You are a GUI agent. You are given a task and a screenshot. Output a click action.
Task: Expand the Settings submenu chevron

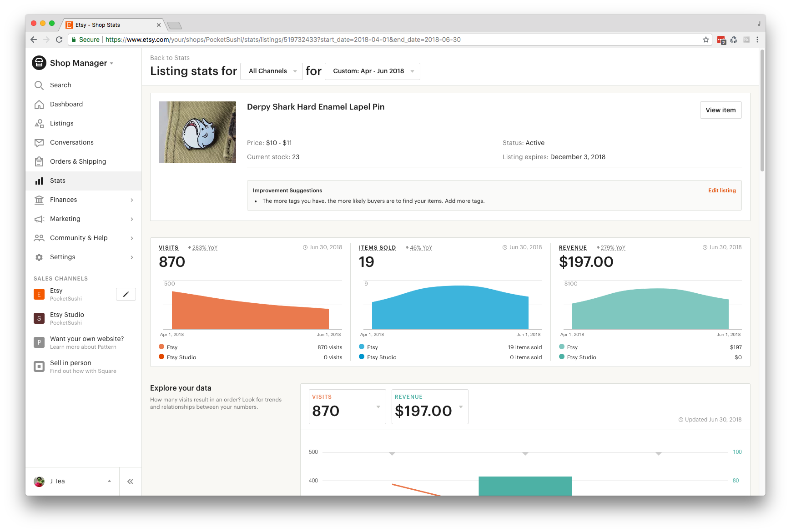[132, 257]
